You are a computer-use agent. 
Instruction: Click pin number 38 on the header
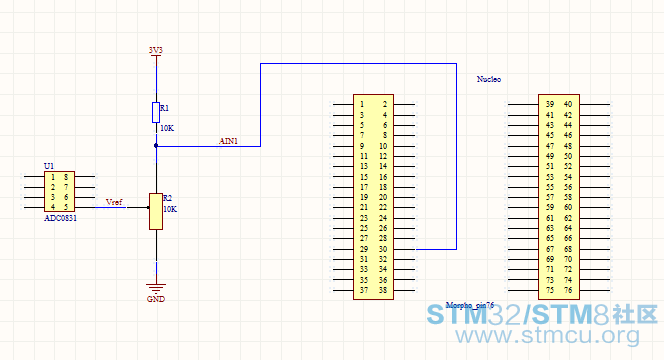point(383,290)
